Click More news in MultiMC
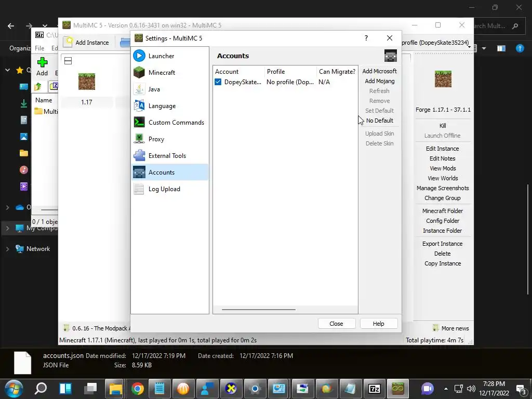Screen dimensions: 532x399 point(451,328)
